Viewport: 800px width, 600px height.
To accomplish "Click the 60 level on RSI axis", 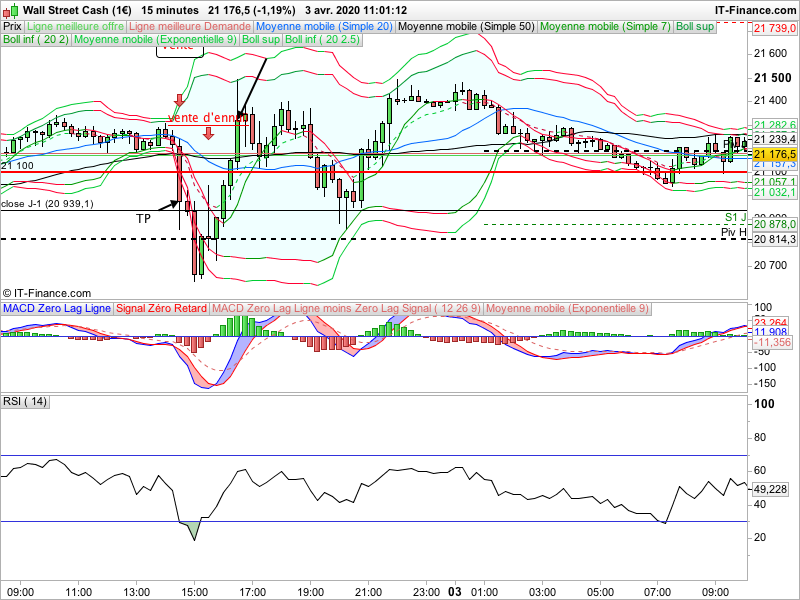I will click(x=760, y=470).
